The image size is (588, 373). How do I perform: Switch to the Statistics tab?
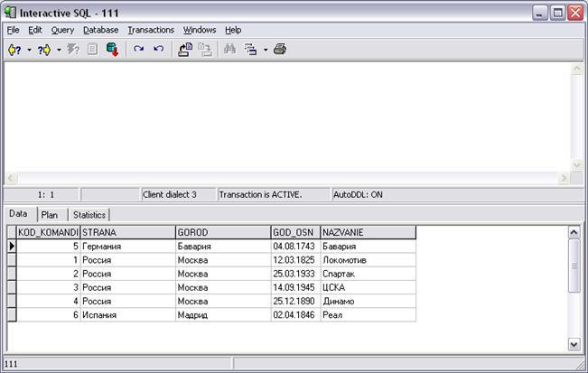pyautogui.click(x=89, y=215)
